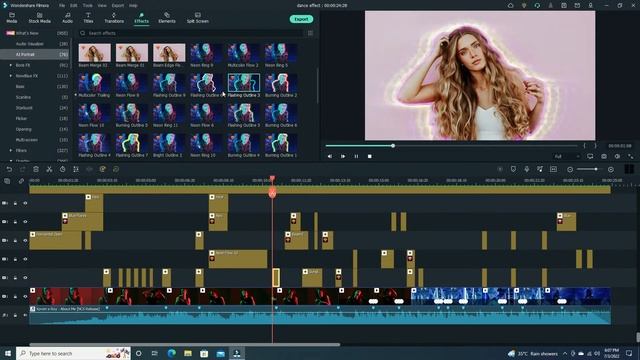640x360 pixels.
Task: Open the Edit menu
Action: click(73, 6)
